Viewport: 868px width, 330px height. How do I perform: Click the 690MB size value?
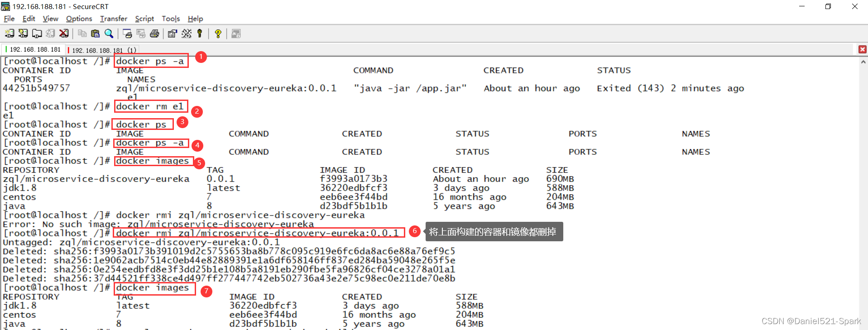click(560, 179)
